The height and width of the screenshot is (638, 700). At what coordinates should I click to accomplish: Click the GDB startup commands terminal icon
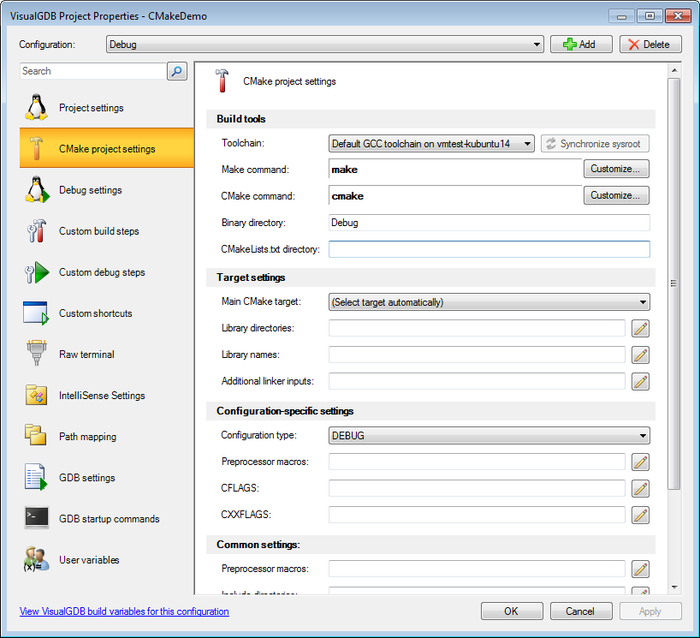(37, 518)
